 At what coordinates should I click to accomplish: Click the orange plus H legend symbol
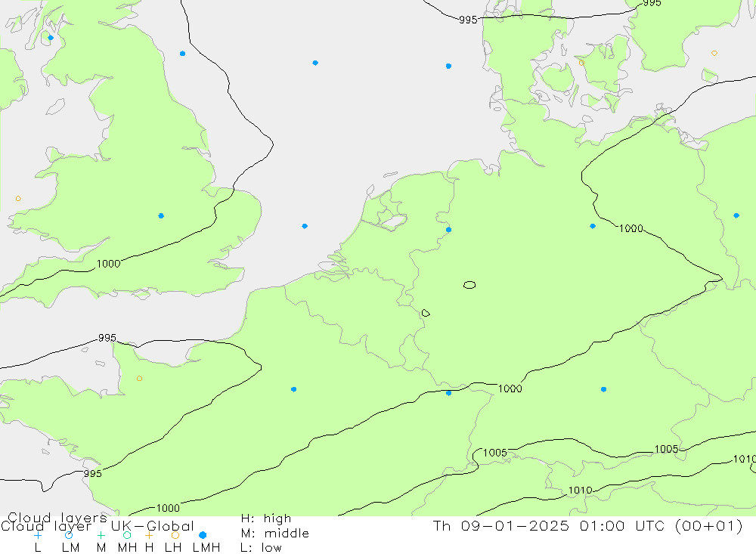tap(149, 535)
